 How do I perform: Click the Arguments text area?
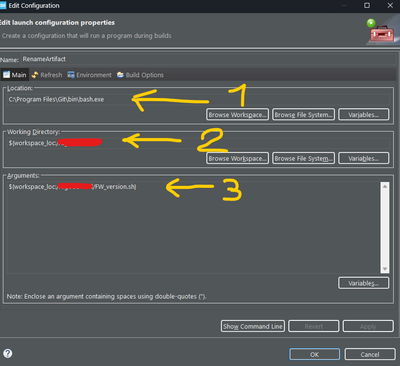pos(193,228)
